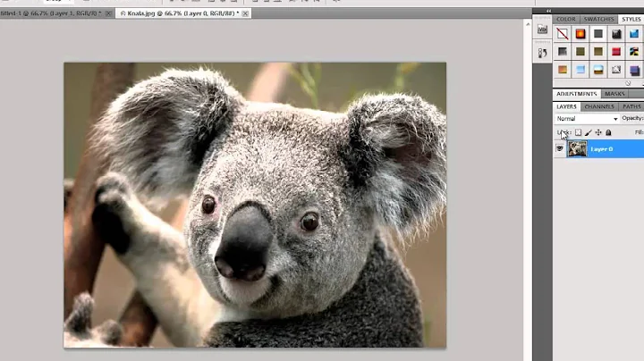Switch to the Swatches tab
The image size is (644, 361).
coord(598,20)
